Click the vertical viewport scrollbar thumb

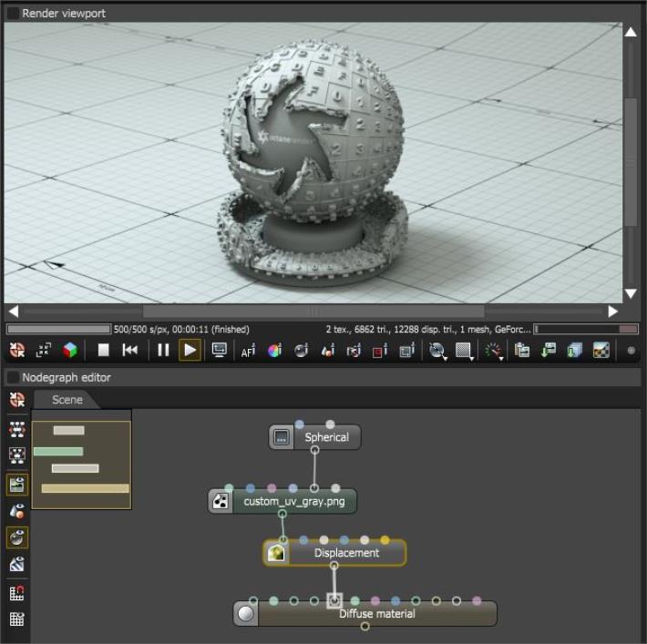[631, 162]
